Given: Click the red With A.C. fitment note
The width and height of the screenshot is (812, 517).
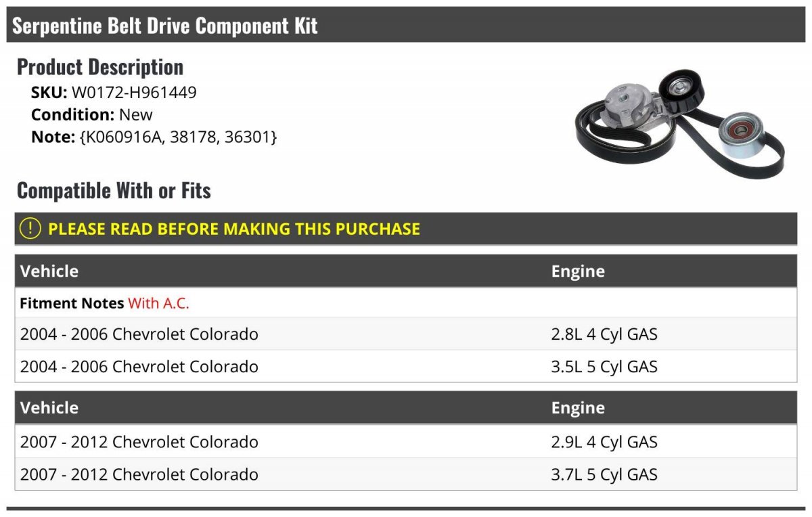Looking at the screenshot, I should click(158, 303).
